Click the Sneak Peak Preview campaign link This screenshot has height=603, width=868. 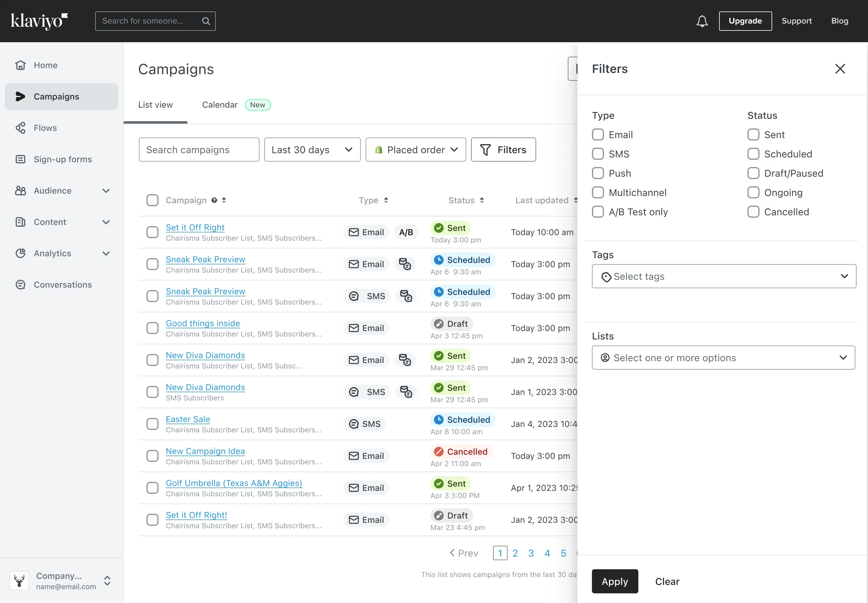[x=205, y=259]
